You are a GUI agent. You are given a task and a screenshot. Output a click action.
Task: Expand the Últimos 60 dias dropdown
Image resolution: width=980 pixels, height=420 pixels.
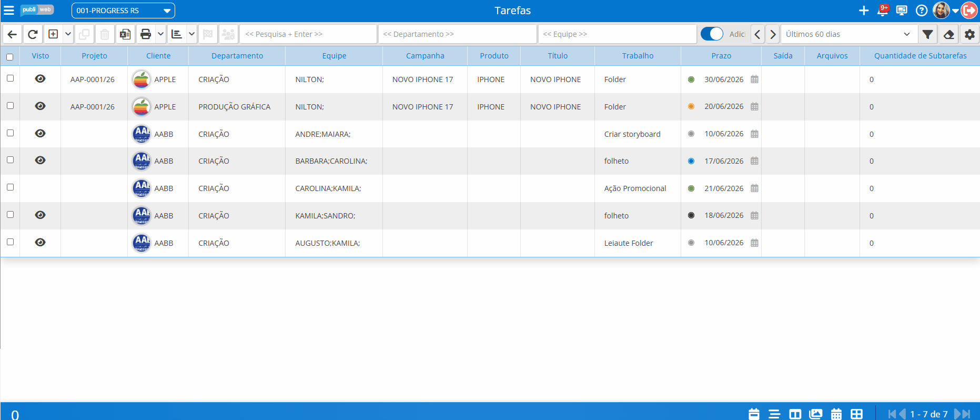click(x=849, y=34)
